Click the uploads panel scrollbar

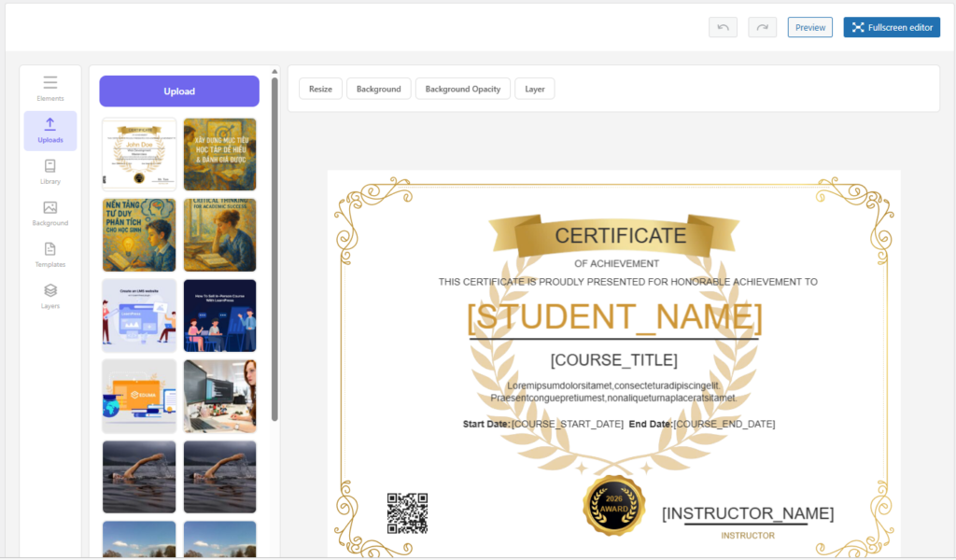pyautogui.click(x=274, y=247)
